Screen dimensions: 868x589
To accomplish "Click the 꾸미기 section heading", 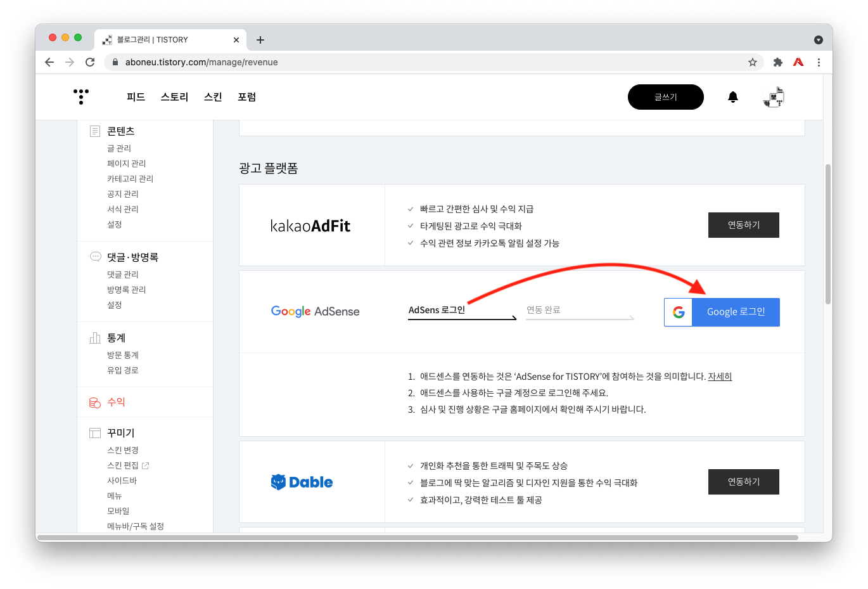I will point(120,433).
